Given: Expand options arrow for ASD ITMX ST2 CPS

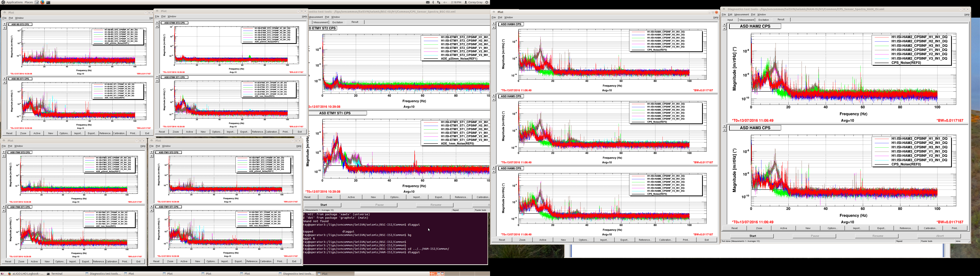Looking at the screenshot, I should pos(4,152).
